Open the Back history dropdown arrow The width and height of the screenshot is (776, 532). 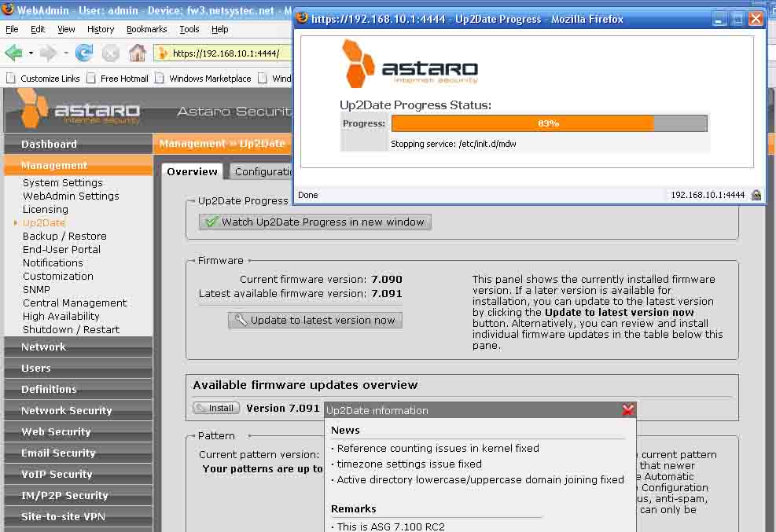tap(31, 53)
